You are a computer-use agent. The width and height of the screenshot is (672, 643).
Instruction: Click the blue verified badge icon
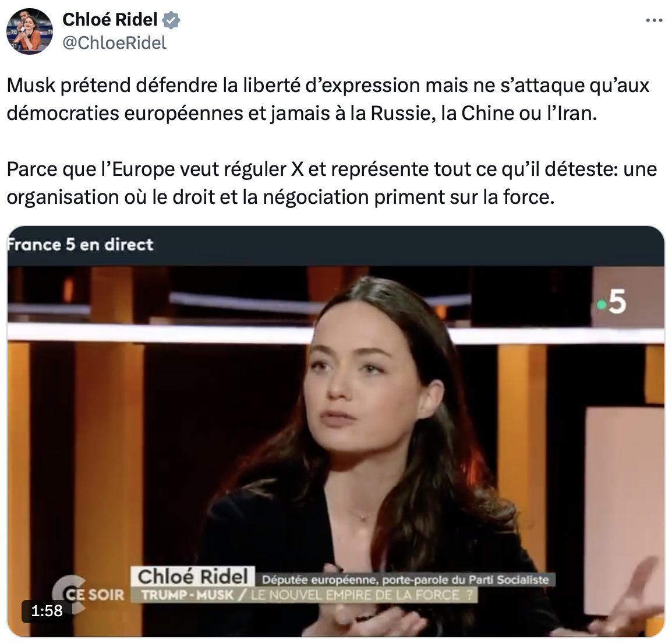(x=171, y=20)
